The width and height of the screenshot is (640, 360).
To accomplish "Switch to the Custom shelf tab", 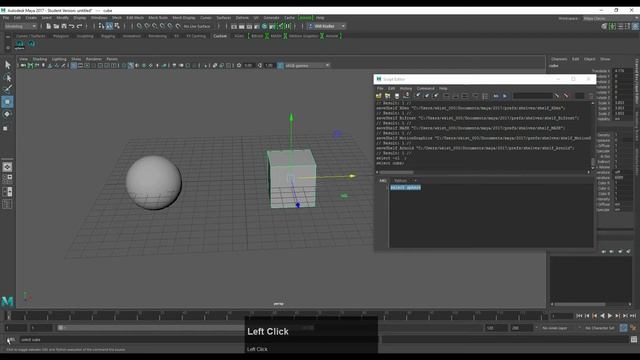I will point(220,36).
